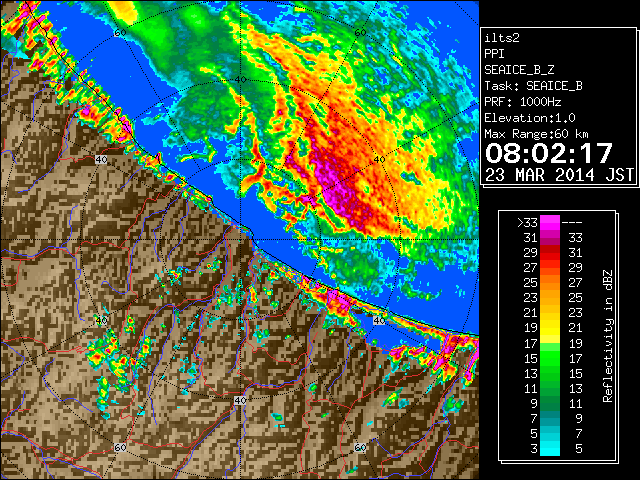This screenshot has width=640, height=480.
Task: Click the 'ilts2' site name text
Action: point(502,38)
